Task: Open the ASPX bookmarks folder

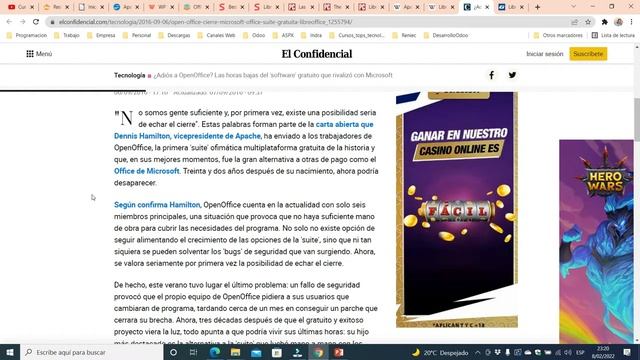Action: (283, 36)
